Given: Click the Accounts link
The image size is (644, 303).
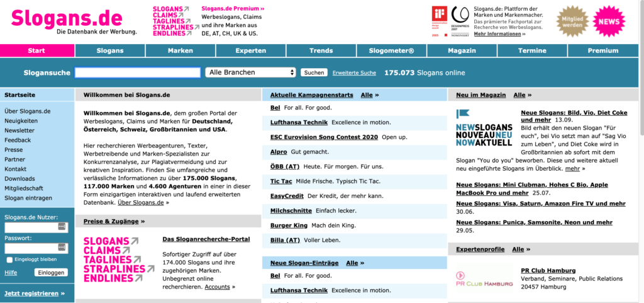Looking at the screenshot, I should 217,287.
